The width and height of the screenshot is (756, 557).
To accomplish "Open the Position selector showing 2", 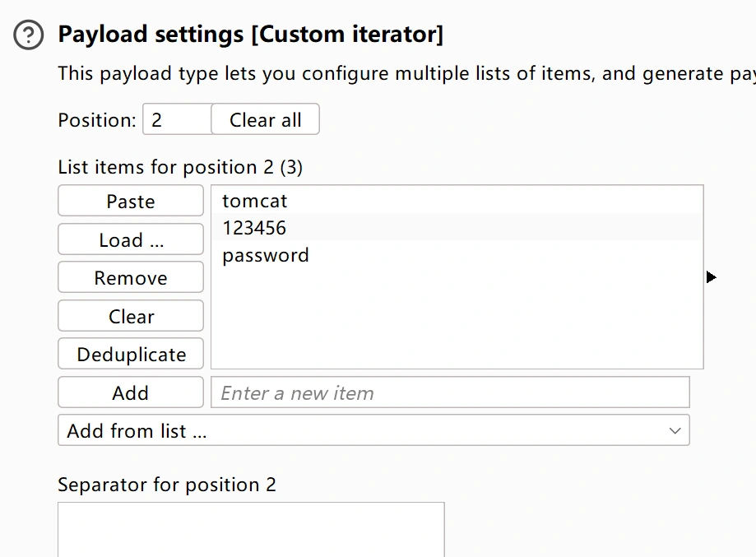I will click(x=176, y=120).
